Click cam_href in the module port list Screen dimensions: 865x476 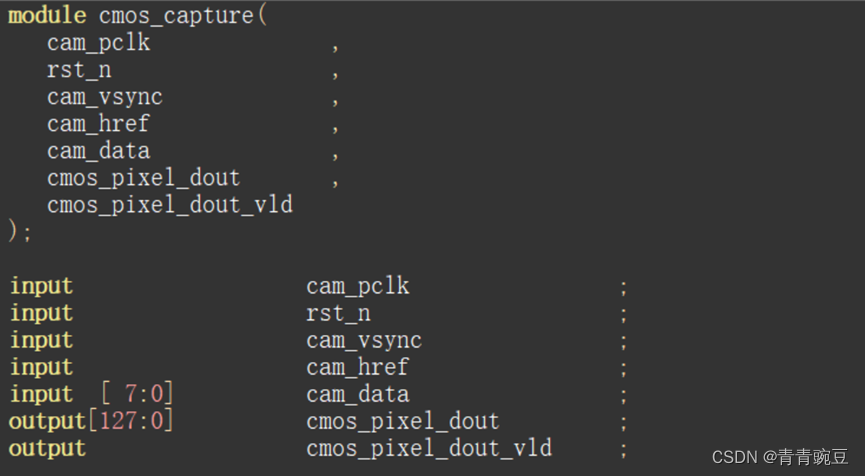98,124
